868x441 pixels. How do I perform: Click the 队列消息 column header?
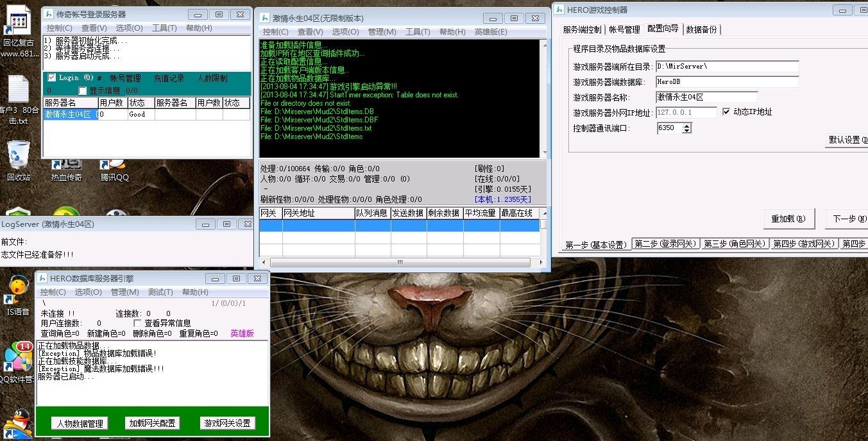373,213
